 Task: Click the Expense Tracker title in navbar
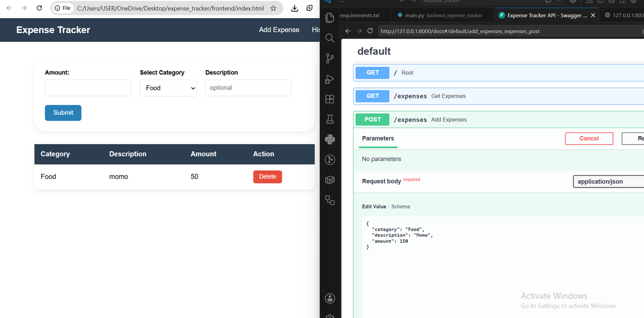click(53, 30)
